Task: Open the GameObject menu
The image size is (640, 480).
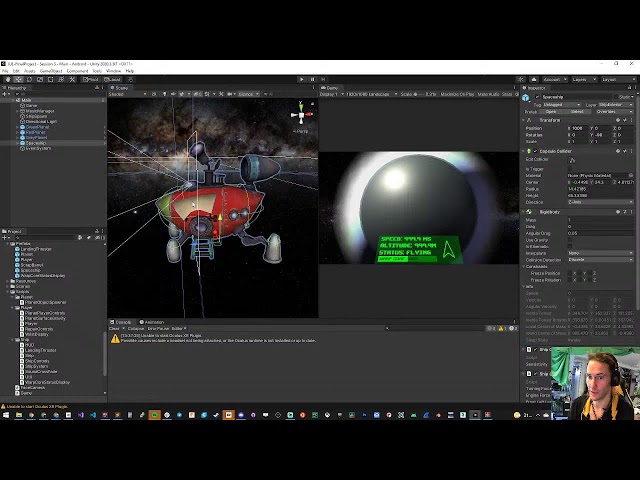Action: pyautogui.click(x=51, y=71)
